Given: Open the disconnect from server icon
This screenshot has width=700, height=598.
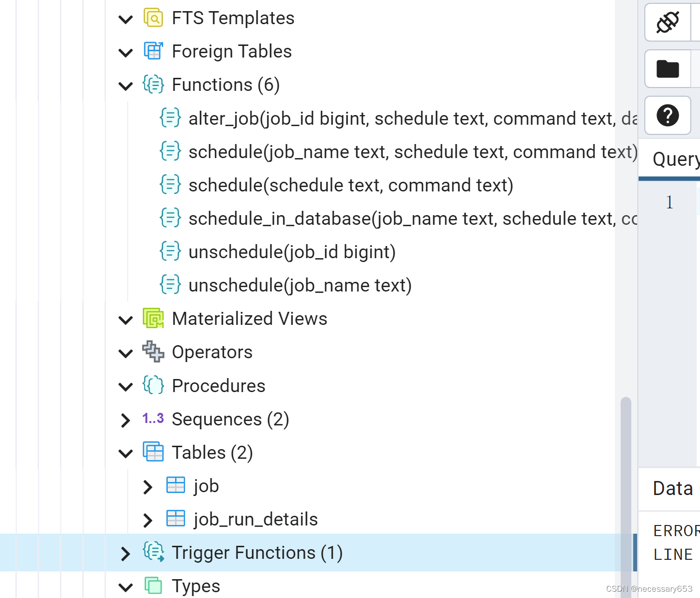Looking at the screenshot, I should (668, 22).
